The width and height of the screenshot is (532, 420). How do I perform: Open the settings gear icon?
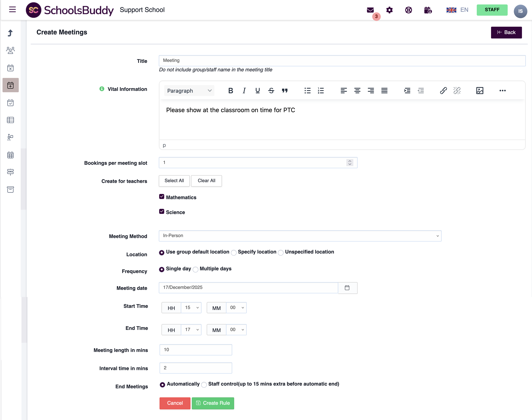389,10
